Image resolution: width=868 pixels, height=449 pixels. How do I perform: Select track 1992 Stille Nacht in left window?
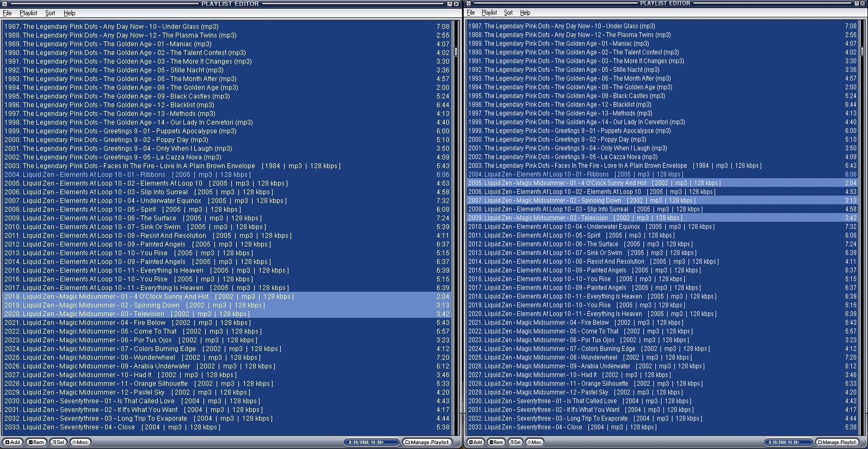tap(227, 70)
